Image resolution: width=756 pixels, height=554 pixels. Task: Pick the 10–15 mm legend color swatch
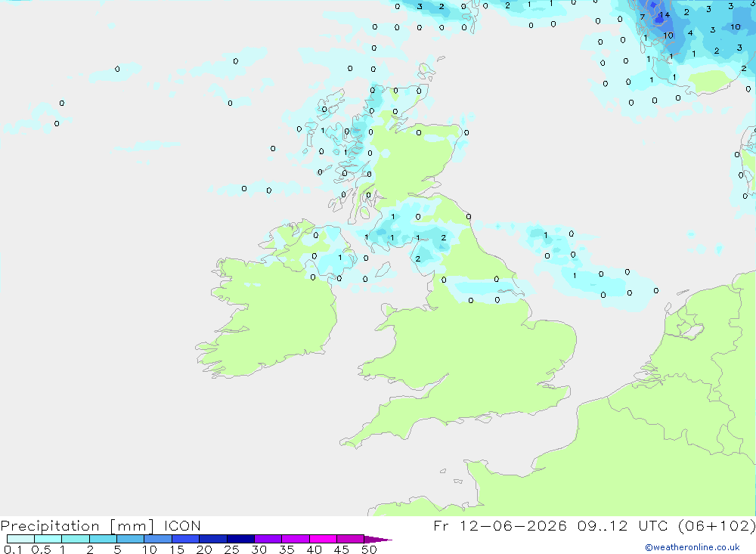(x=158, y=539)
